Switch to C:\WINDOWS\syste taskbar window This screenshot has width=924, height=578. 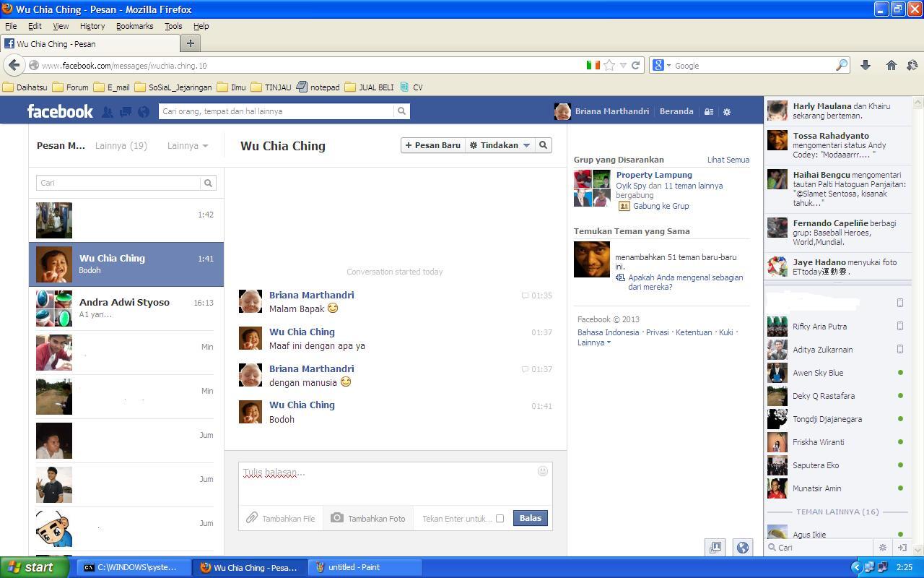pyautogui.click(x=134, y=567)
